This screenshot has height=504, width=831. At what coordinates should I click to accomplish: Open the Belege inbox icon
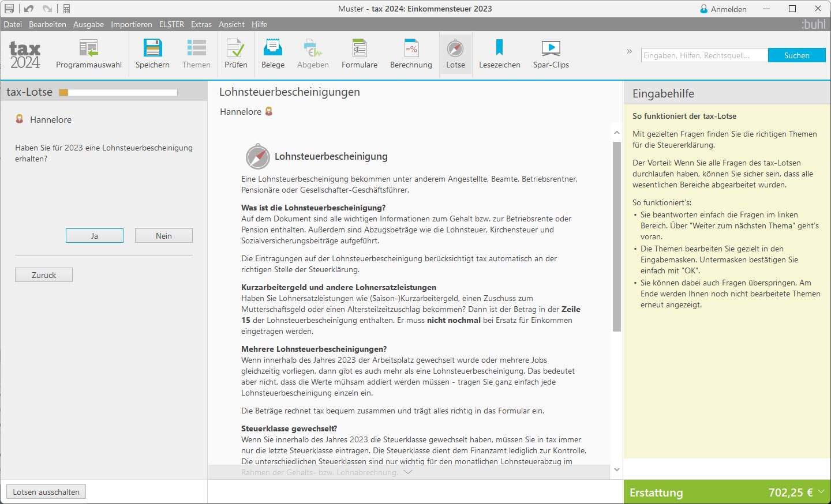273,48
